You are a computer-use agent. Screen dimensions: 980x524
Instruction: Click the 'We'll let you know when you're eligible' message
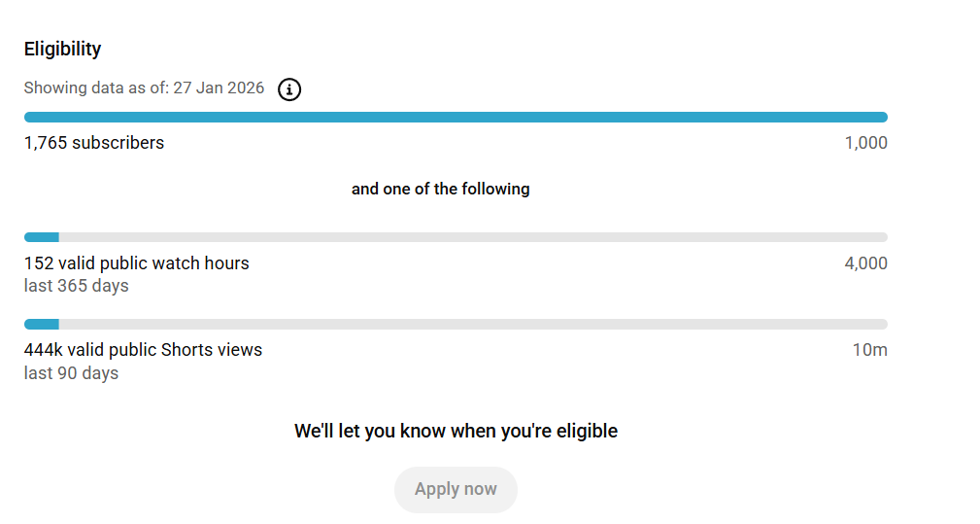[x=456, y=431]
